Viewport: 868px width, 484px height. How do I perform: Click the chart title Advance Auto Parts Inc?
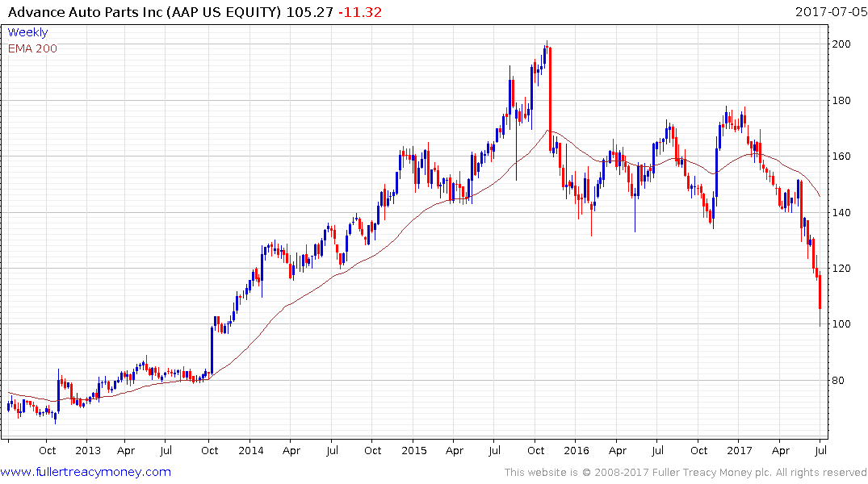coord(86,12)
